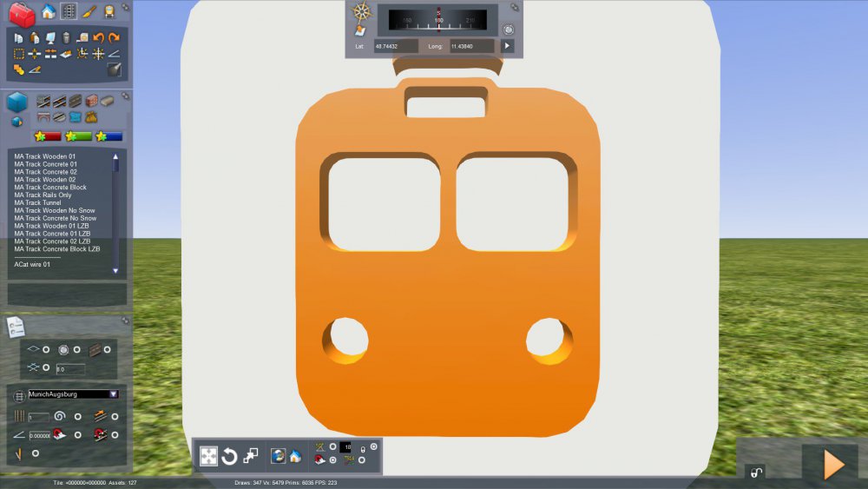
Task: Toggle the green star filter
Action: click(79, 136)
